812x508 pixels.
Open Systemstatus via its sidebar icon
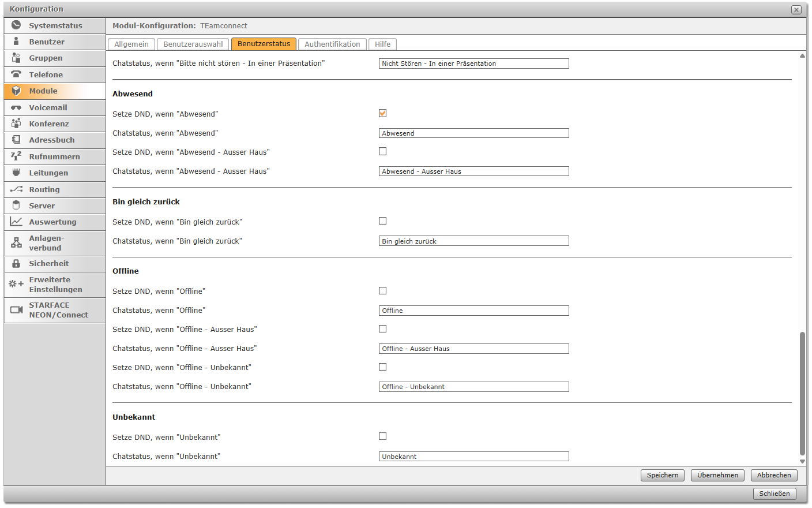[16, 25]
